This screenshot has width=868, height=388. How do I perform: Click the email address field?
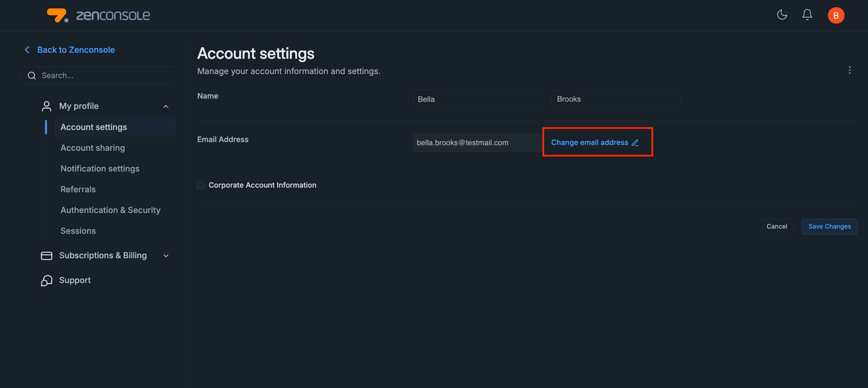click(478, 143)
